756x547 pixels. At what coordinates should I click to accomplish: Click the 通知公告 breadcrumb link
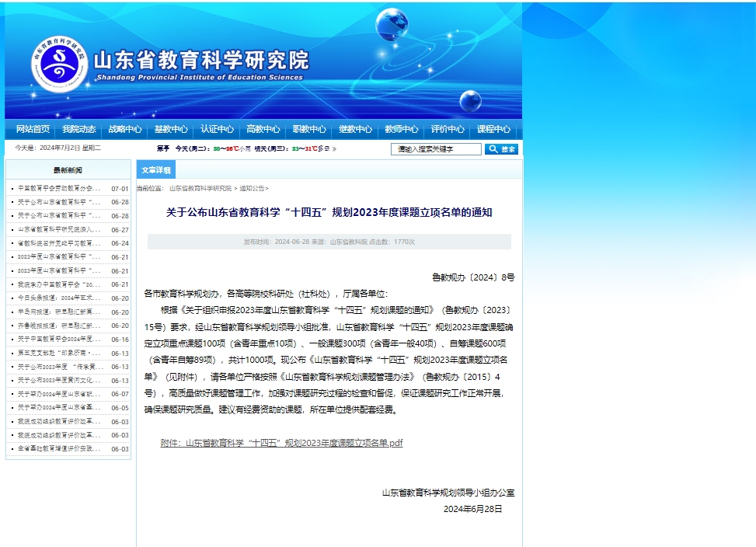(253, 187)
